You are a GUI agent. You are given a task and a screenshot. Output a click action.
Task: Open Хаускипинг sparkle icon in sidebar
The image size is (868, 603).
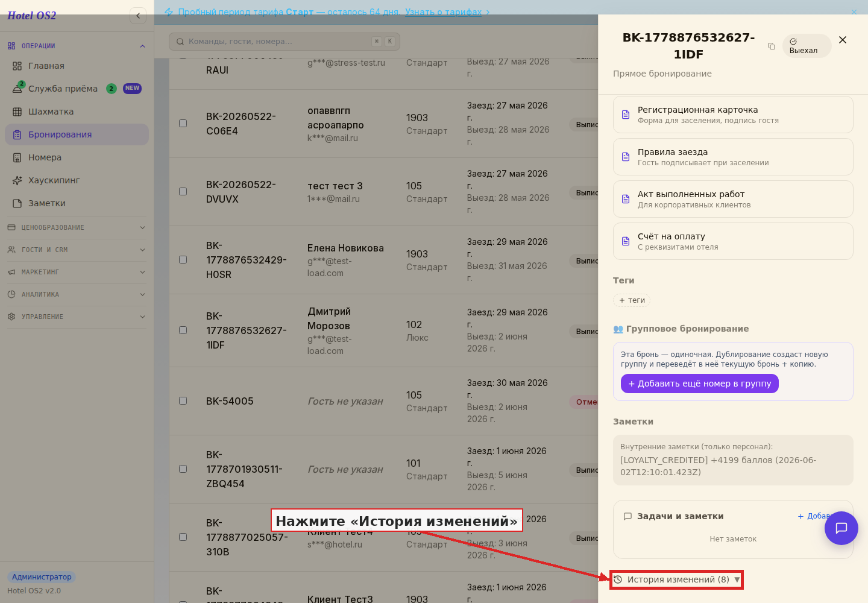17,180
